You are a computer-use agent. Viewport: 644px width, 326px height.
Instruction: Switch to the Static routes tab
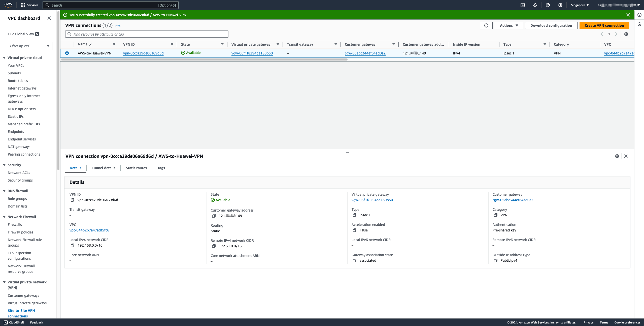[136, 168]
